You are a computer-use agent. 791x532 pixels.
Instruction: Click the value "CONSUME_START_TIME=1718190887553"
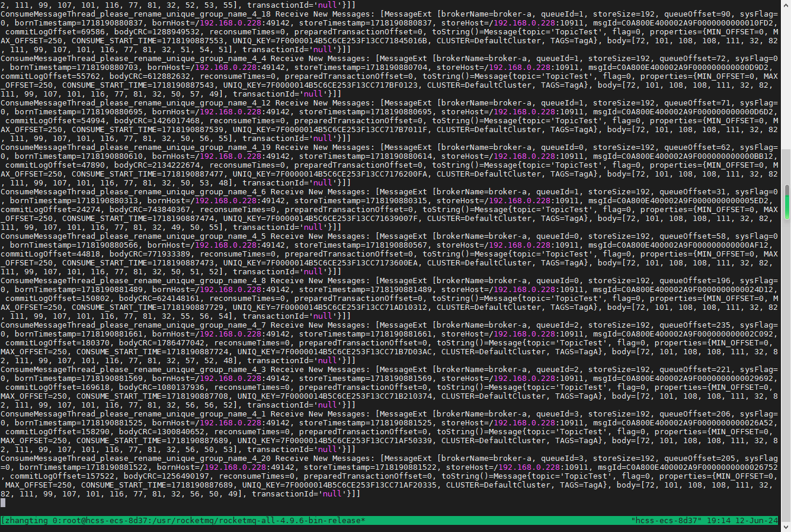(147, 41)
